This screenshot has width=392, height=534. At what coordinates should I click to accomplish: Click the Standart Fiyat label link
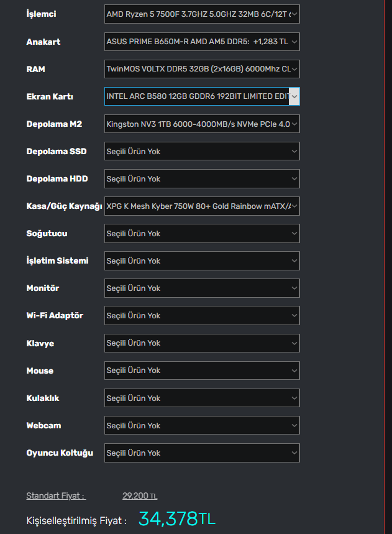pyautogui.click(x=55, y=495)
